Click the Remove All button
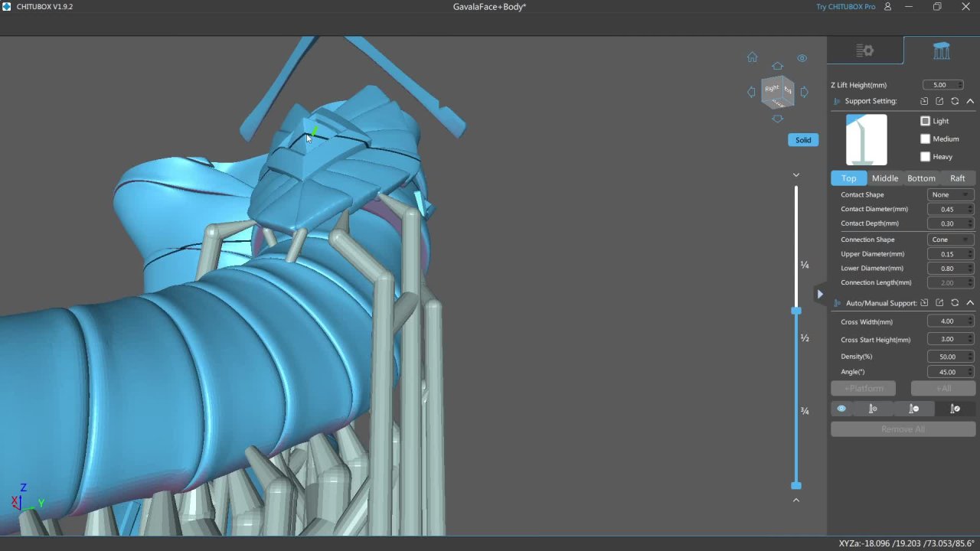Viewport: 980px width, 551px height. pos(903,429)
